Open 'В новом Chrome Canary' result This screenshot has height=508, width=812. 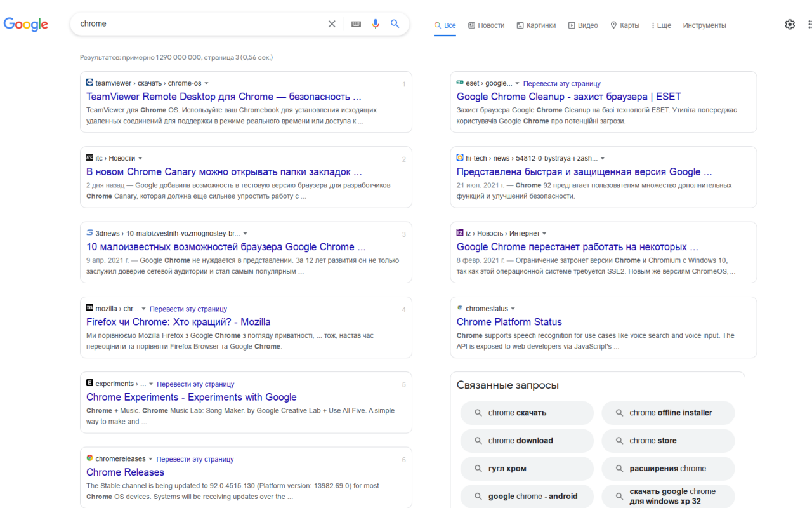coord(224,171)
